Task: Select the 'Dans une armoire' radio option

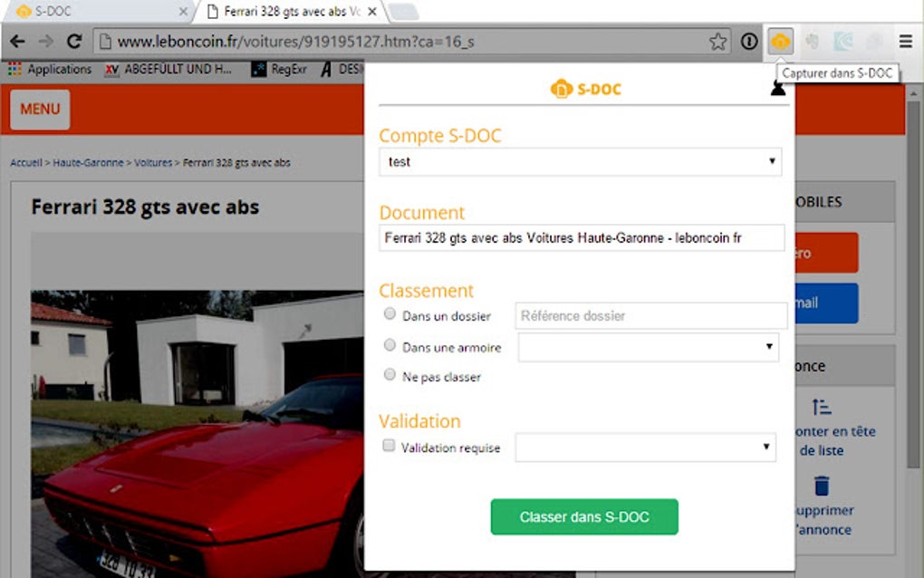Action: click(x=390, y=344)
